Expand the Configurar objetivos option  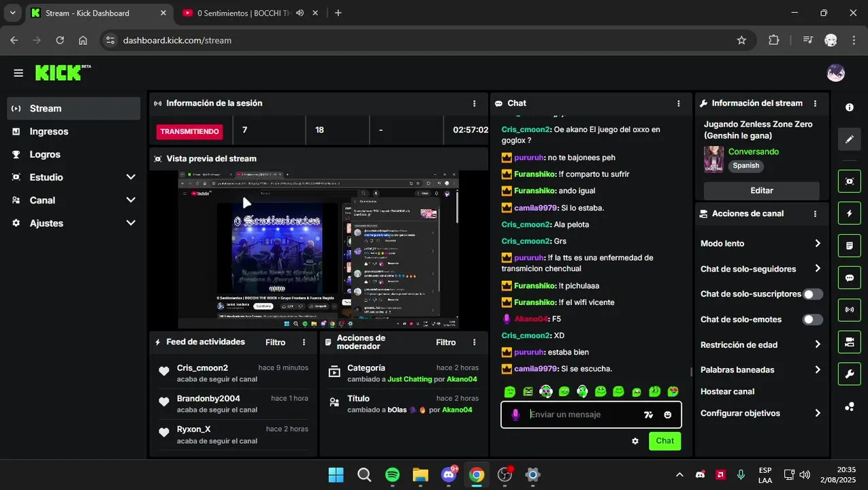click(x=761, y=413)
